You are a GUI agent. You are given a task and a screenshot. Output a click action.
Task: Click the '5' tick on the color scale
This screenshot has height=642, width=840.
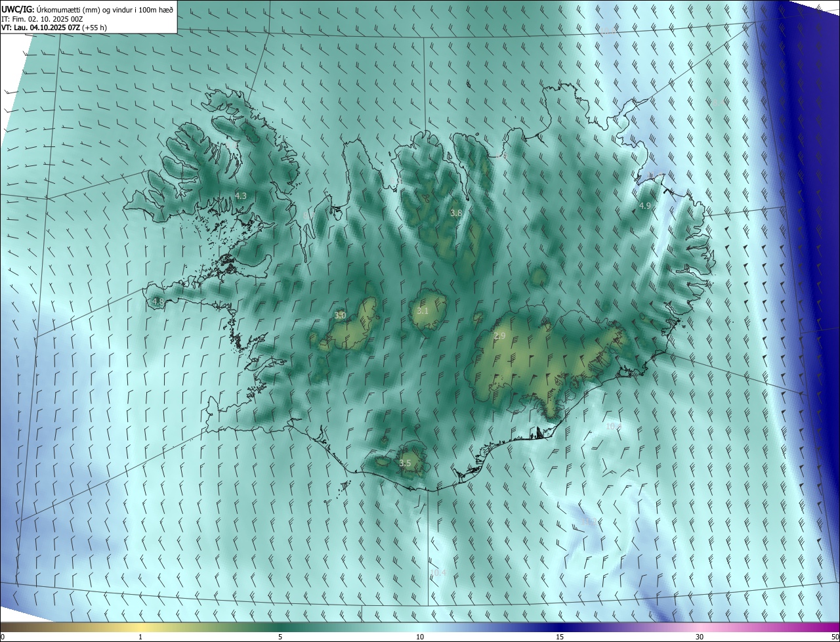pos(280,637)
